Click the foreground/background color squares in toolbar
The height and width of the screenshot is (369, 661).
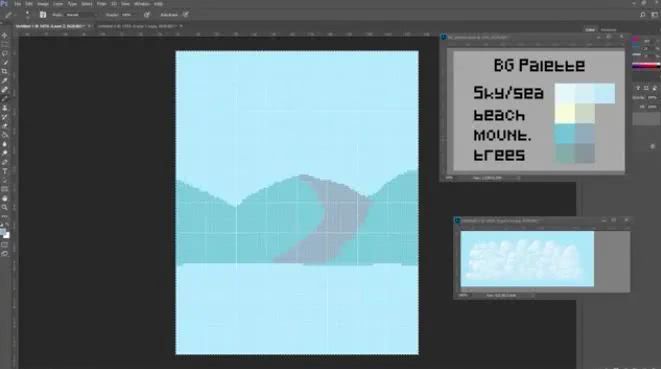point(5,233)
